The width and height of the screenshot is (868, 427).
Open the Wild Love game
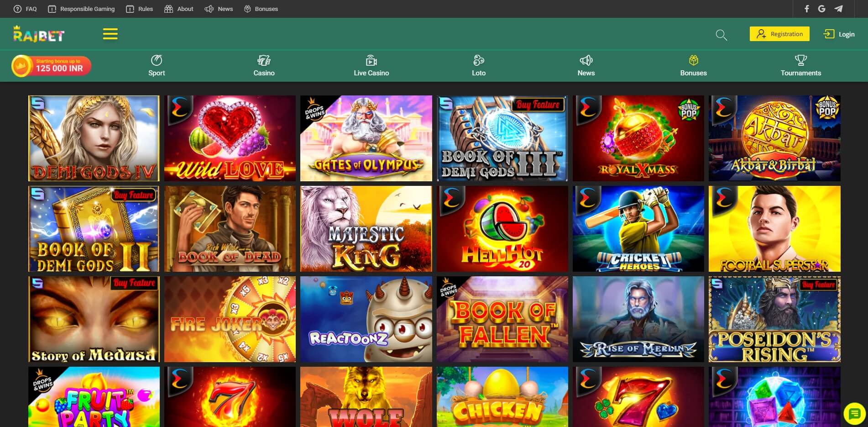pyautogui.click(x=230, y=138)
